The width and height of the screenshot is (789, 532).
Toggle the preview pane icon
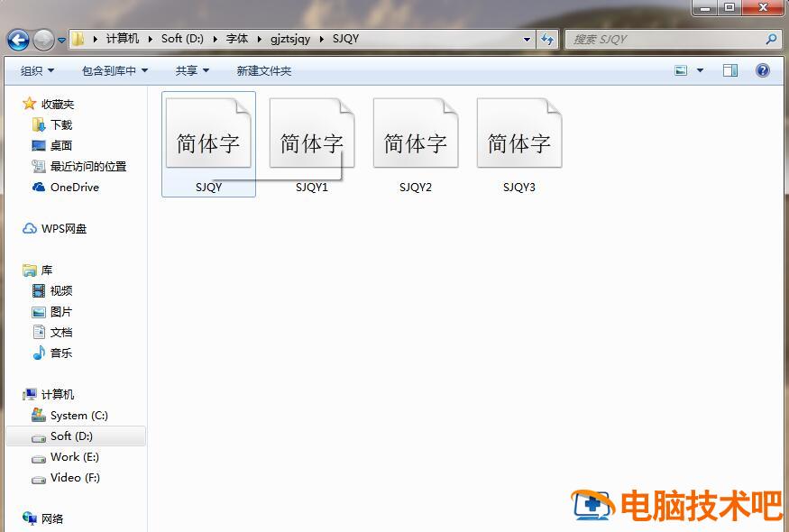tap(730, 70)
